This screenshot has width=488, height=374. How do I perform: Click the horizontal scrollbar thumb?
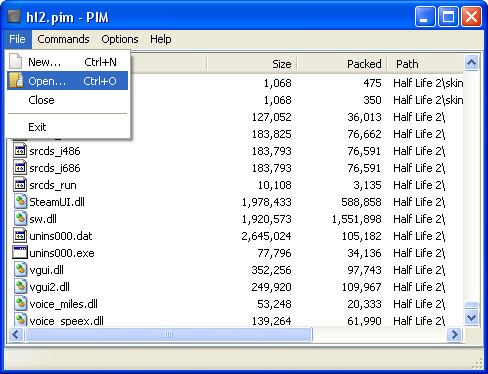pyautogui.click(x=169, y=334)
